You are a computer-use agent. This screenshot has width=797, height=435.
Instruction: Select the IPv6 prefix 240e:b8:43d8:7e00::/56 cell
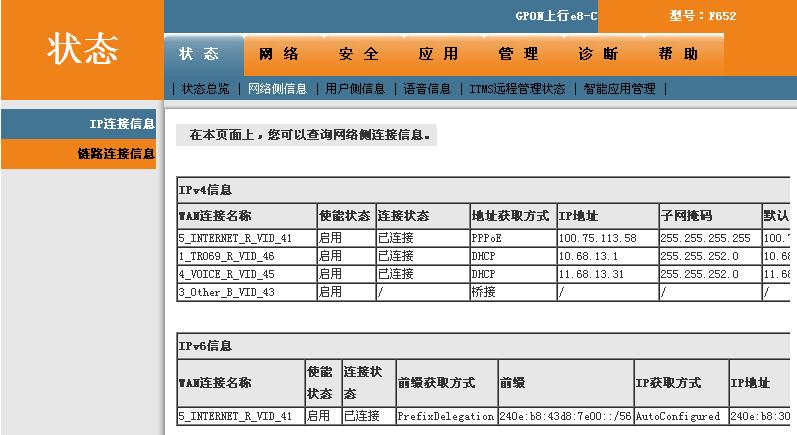(564, 416)
